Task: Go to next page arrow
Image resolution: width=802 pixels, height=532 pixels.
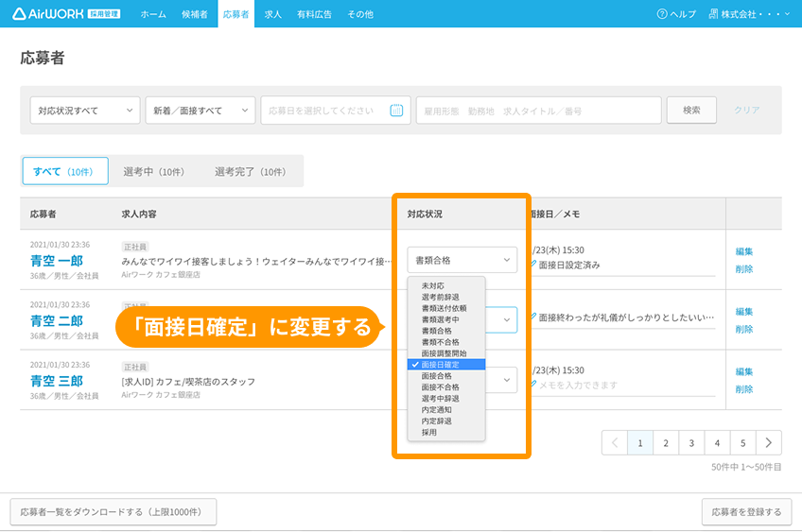Action: click(x=769, y=442)
